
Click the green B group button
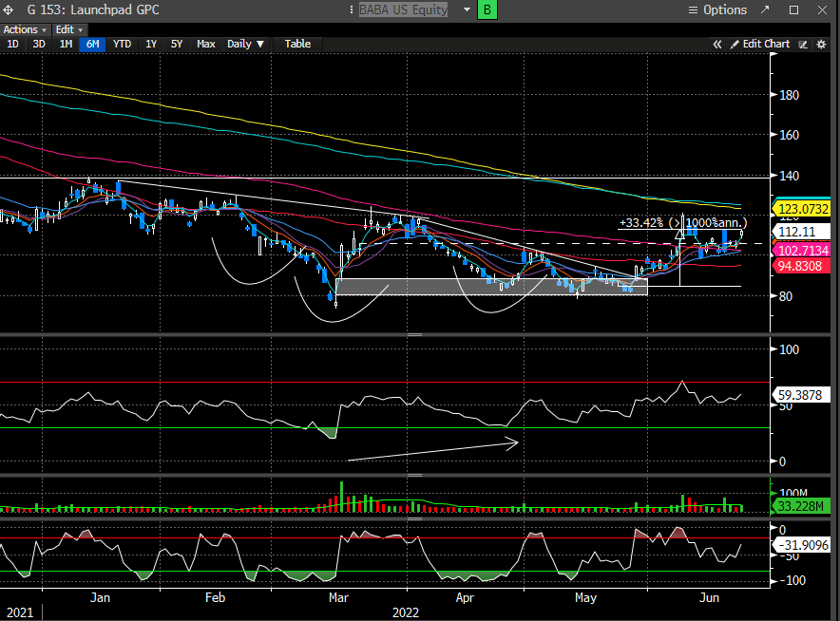coord(487,9)
